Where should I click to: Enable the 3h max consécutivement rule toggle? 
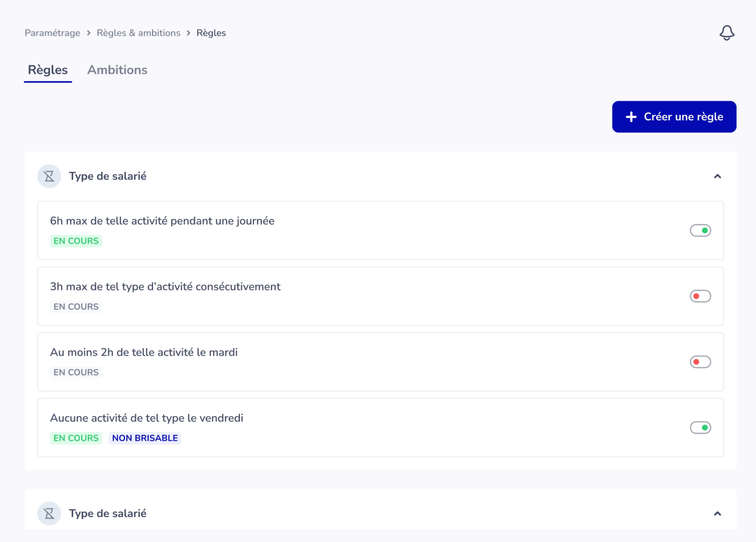[x=700, y=296]
